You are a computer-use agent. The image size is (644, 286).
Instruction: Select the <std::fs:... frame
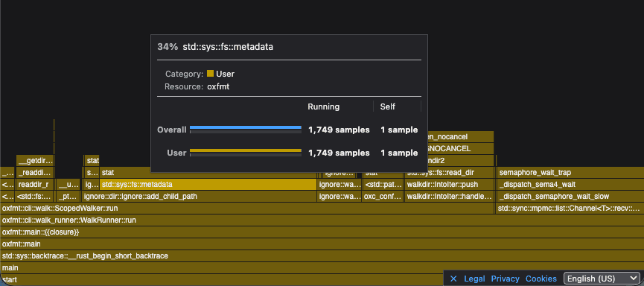tap(34, 197)
